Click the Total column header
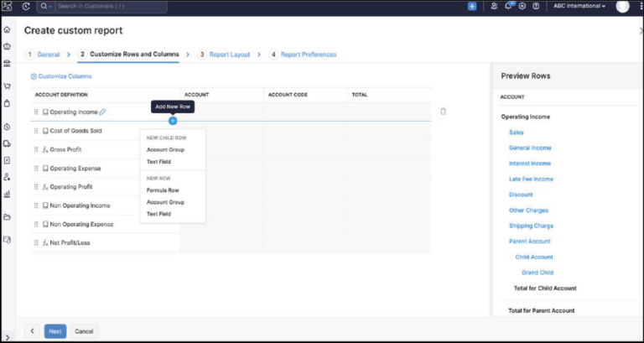This screenshot has height=343, width=644. pos(360,95)
